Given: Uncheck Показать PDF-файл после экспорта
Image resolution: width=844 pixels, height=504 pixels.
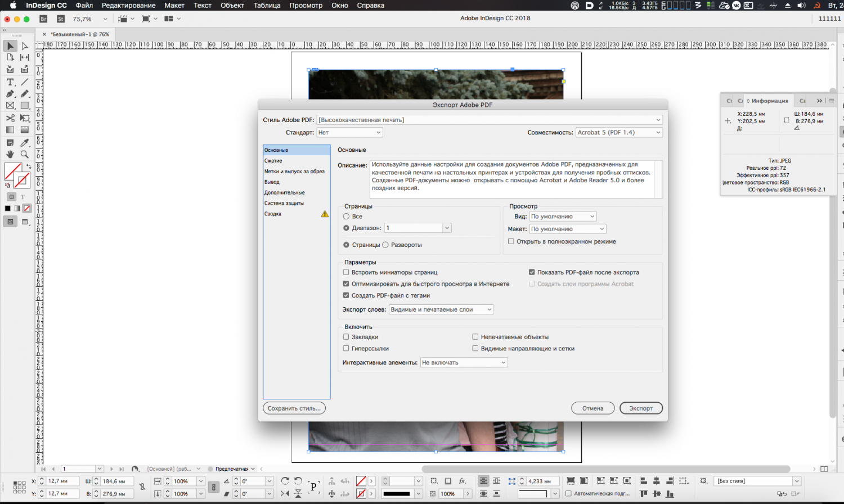Looking at the screenshot, I should point(532,272).
